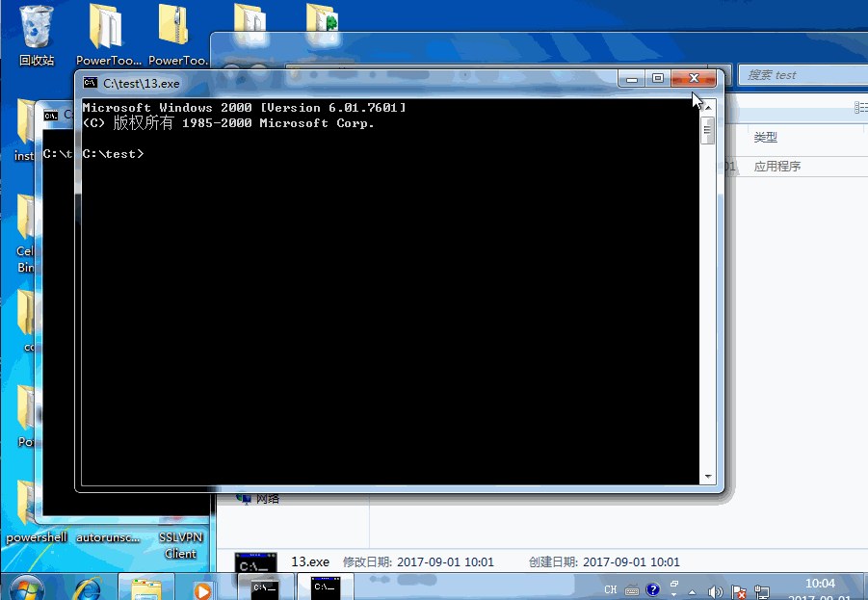Show hidden tray icons arrow

click(x=692, y=591)
